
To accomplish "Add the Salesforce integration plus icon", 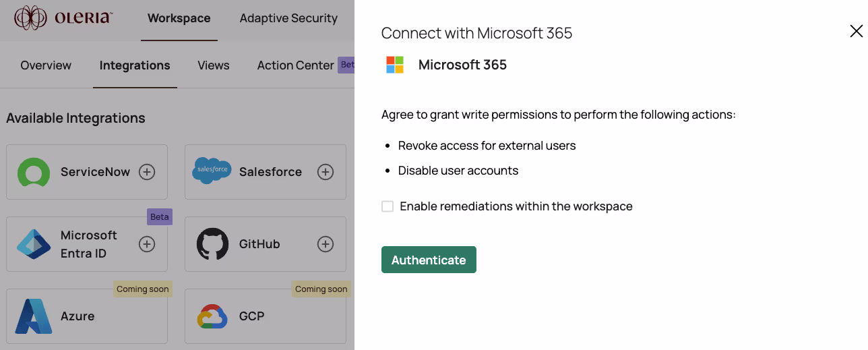I will (325, 172).
